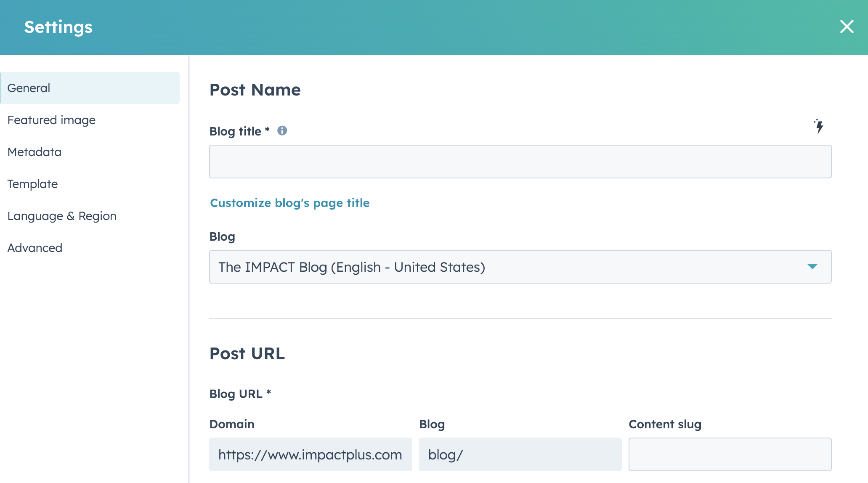868x483 pixels.
Task: Navigate to Advanced settings
Action: (x=35, y=248)
